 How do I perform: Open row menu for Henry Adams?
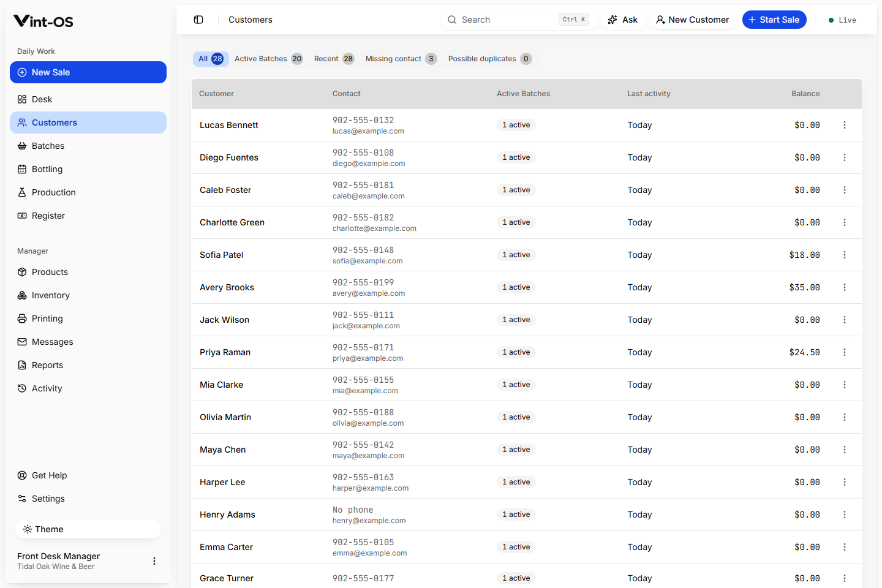click(x=845, y=514)
